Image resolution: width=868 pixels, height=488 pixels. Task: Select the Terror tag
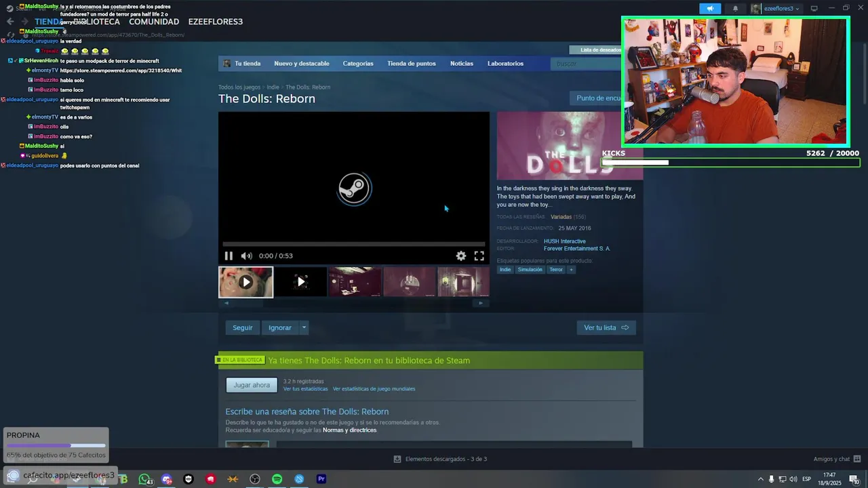(556, 270)
